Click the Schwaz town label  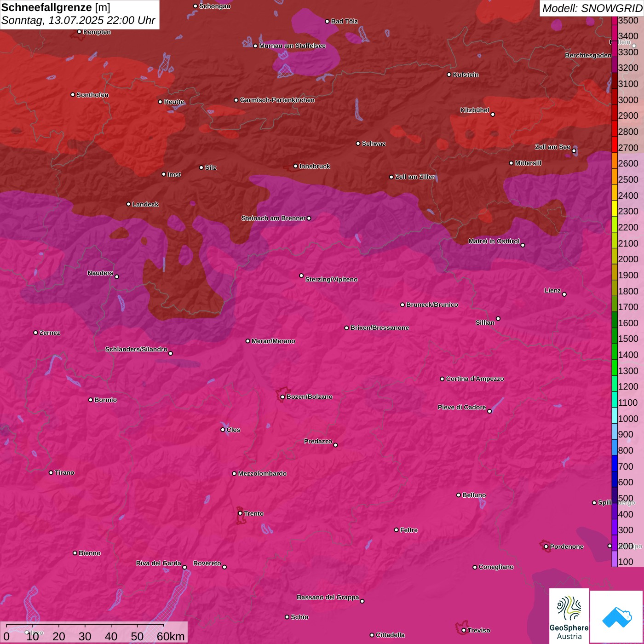pyautogui.click(x=374, y=144)
